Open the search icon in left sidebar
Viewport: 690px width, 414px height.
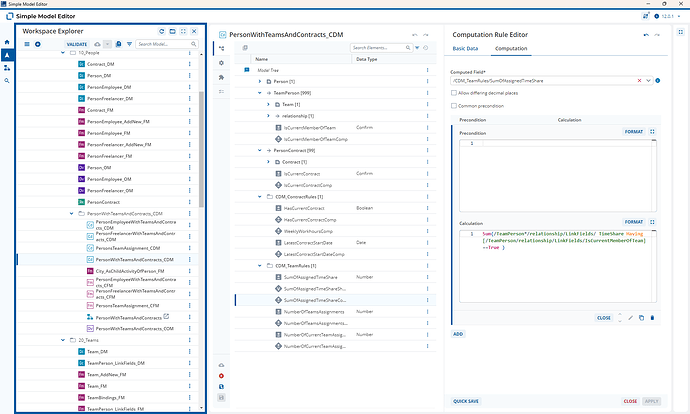(7, 81)
